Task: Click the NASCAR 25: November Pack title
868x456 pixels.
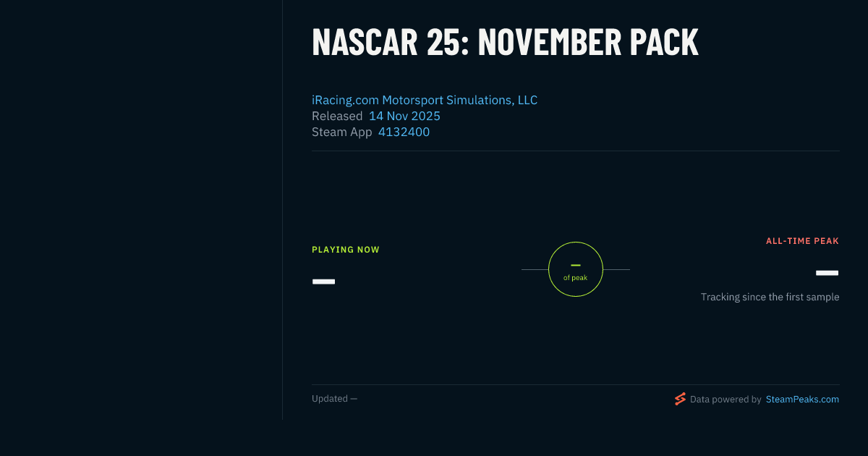Action: (x=505, y=43)
